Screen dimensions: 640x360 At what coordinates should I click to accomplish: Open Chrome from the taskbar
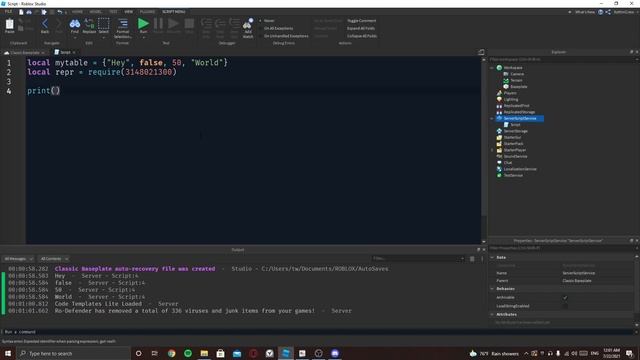pyautogui.click(x=171, y=353)
